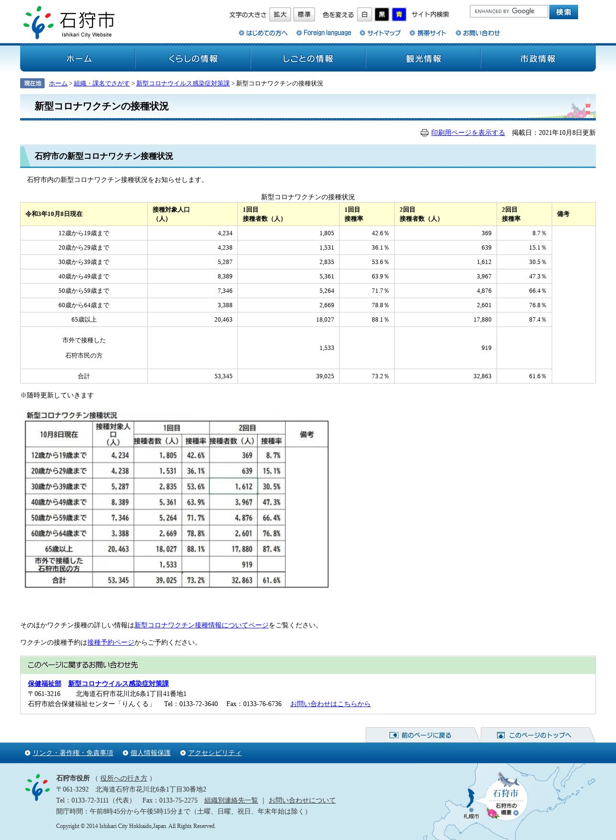Open 市政情報 navigation tab

(538, 59)
